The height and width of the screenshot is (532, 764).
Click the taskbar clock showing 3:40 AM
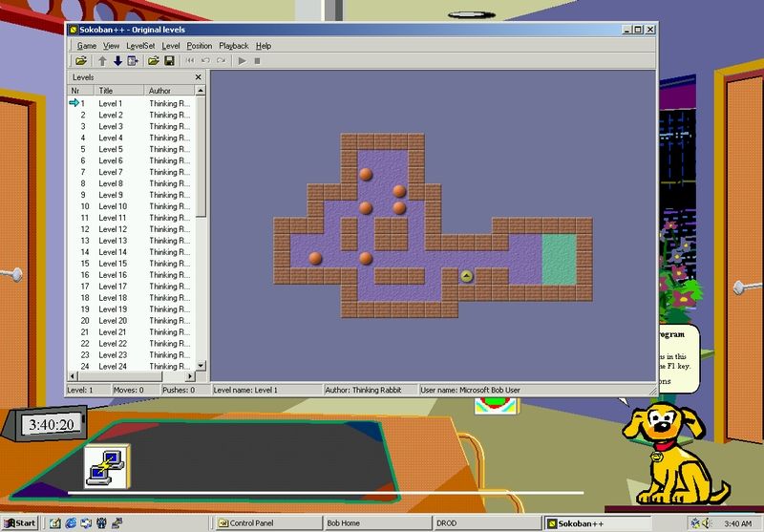(x=737, y=523)
